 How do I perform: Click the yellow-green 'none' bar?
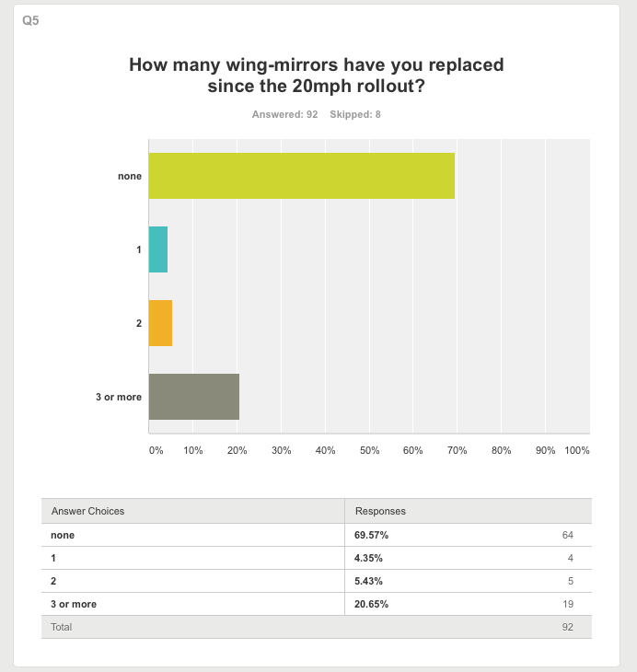click(302, 176)
